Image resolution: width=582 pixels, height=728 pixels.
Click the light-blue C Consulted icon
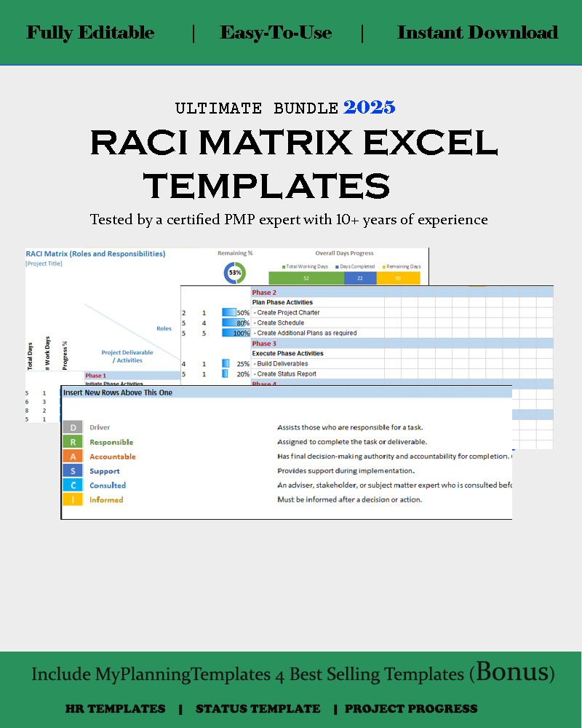(x=72, y=486)
